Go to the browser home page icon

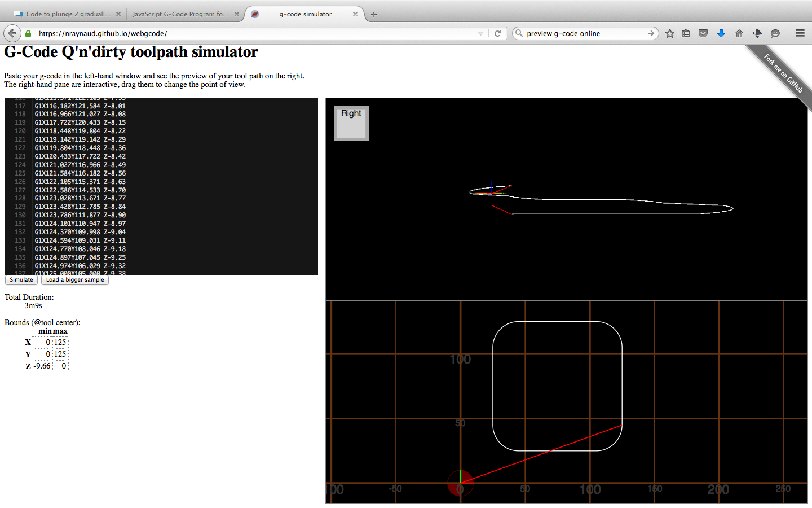(739, 33)
